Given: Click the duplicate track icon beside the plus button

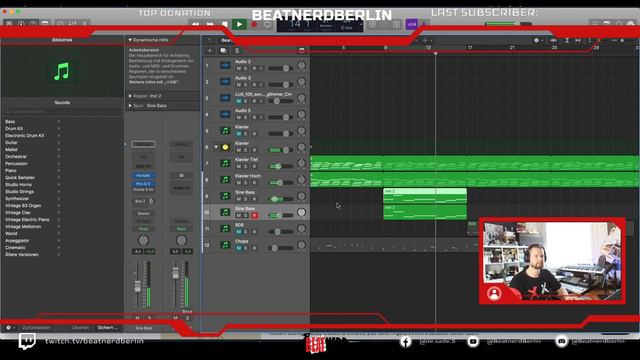Looking at the screenshot, I should (223, 51).
